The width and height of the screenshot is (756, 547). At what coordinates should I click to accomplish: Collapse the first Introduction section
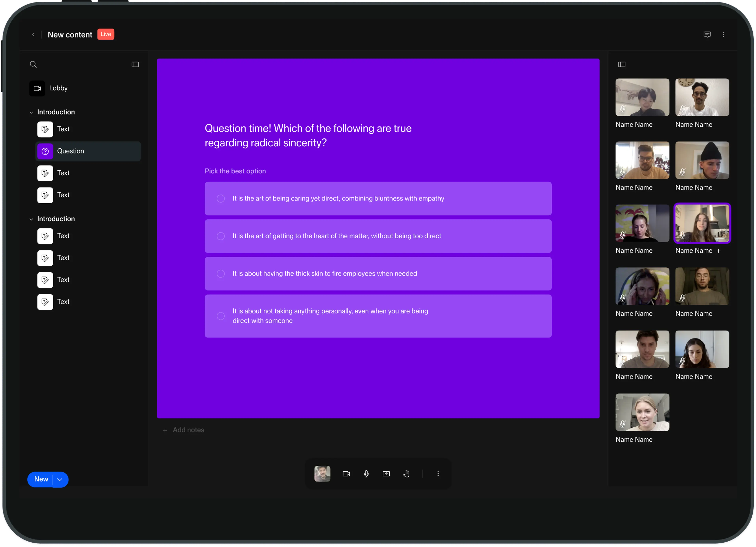[x=31, y=112]
